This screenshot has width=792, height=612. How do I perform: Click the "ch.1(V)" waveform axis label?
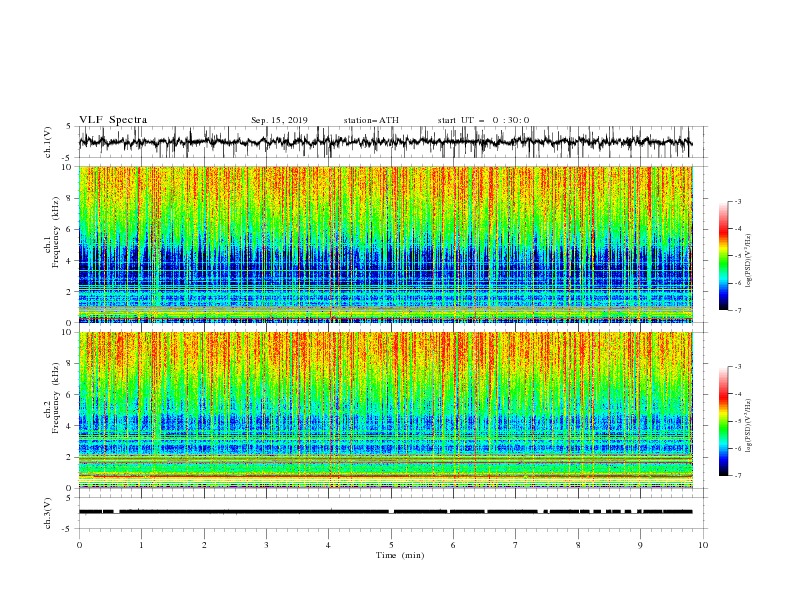click(x=48, y=142)
